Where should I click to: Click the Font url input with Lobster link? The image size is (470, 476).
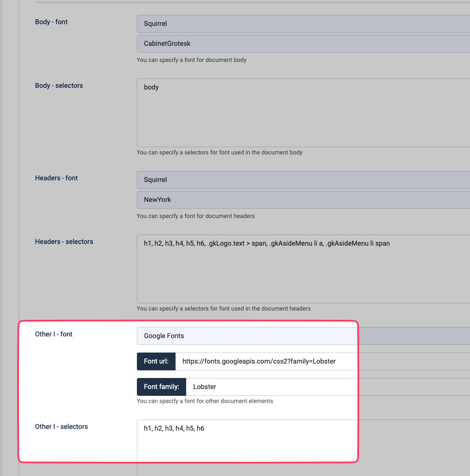[x=323, y=361]
